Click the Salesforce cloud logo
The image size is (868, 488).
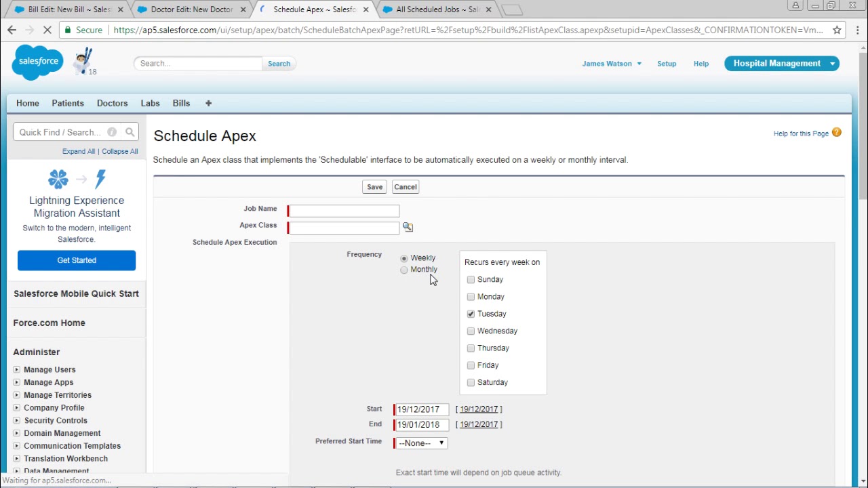coord(38,62)
